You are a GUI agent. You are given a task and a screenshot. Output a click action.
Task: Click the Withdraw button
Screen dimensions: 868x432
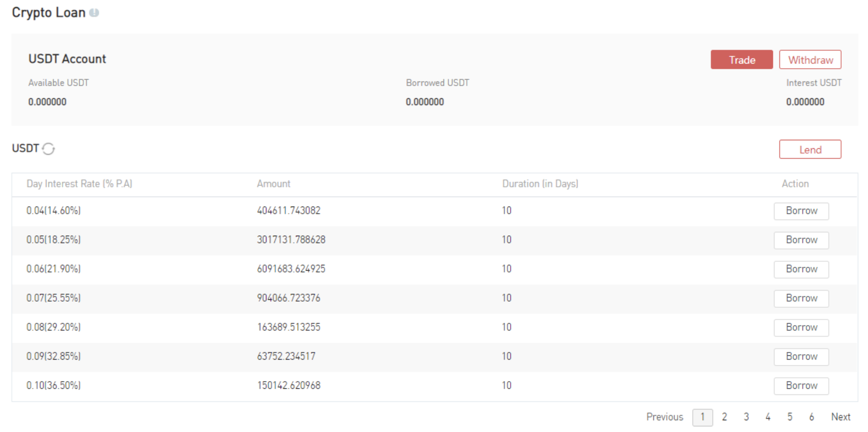click(x=810, y=60)
